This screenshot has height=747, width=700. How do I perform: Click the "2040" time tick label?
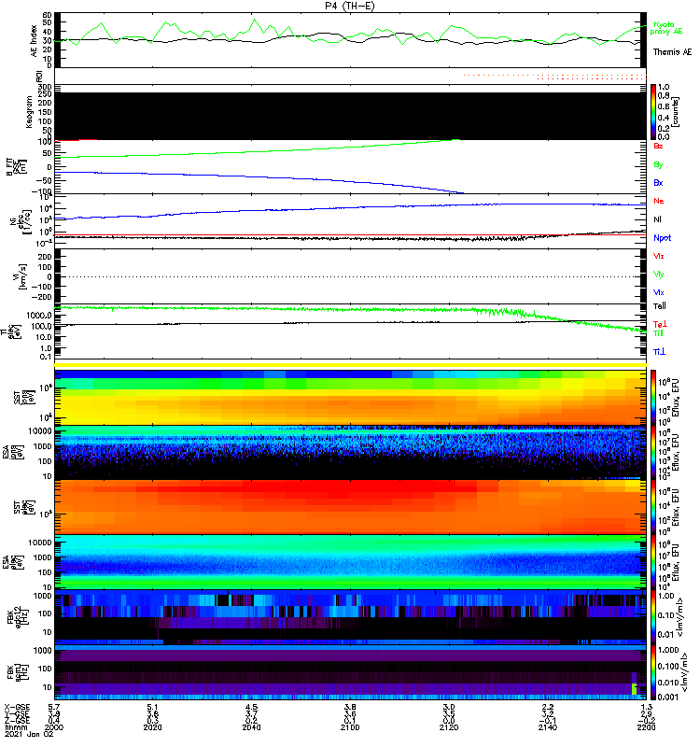pos(251,727)
